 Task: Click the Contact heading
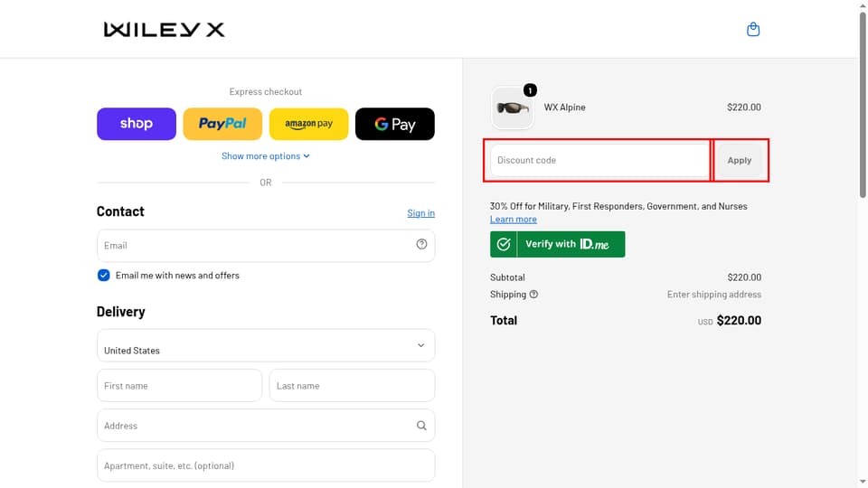point(120,211)
